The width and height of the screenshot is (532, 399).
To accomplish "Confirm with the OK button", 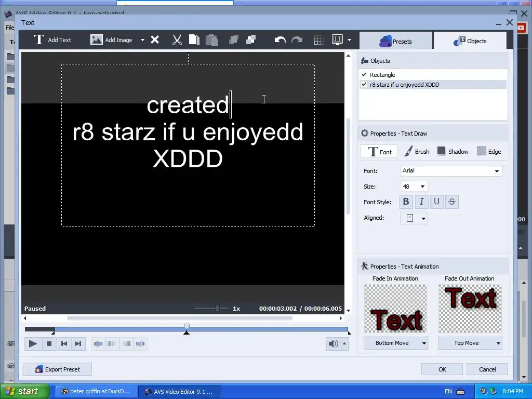I will pos(442,369).
